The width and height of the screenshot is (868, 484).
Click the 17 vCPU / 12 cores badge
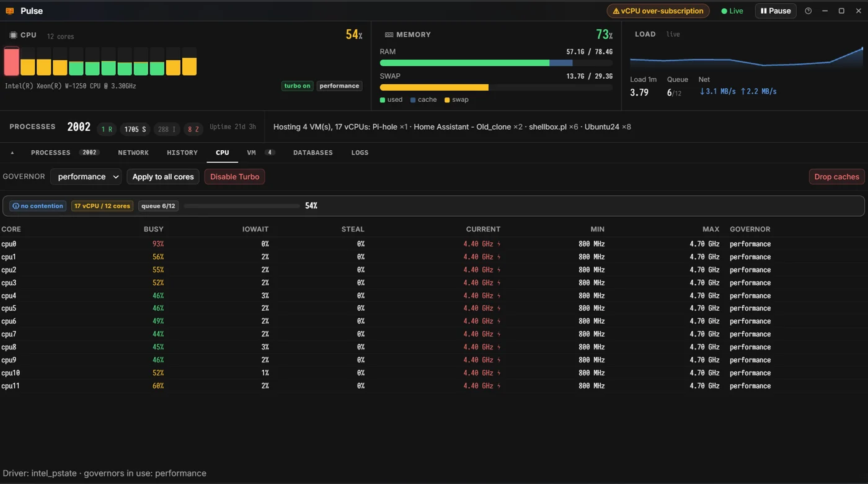pos(102,206)
